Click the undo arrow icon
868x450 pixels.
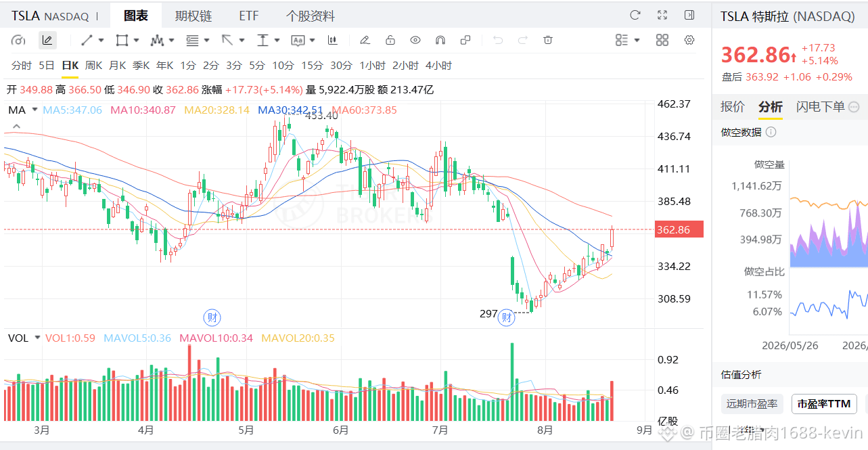tap(498, 41)
